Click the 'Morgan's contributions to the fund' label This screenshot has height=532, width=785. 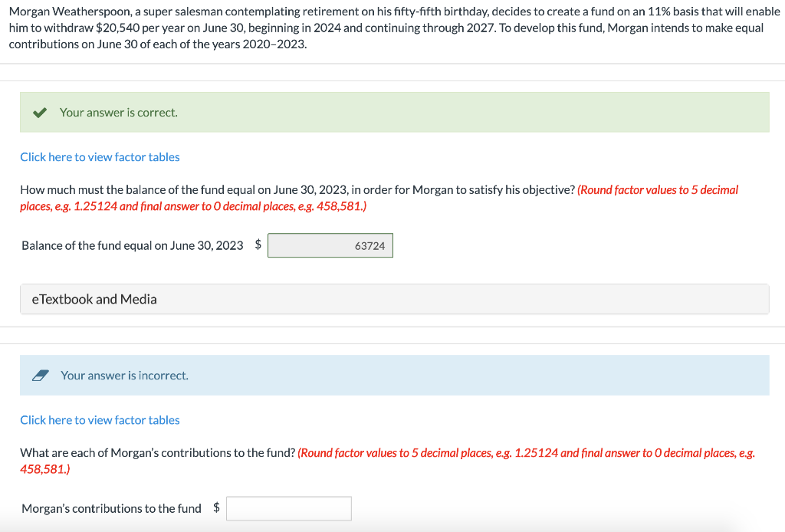click(x=111, y=508)
